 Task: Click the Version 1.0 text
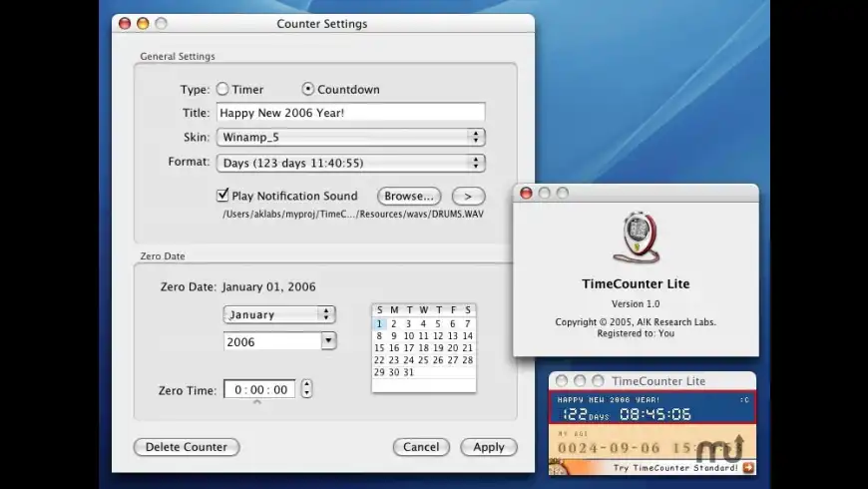[636, 304]
